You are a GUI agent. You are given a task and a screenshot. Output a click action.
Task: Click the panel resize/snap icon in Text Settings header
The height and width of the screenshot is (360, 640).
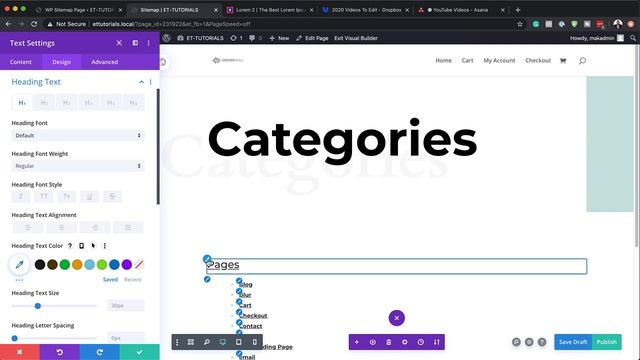pyautogui.click(x=119, y=43)
